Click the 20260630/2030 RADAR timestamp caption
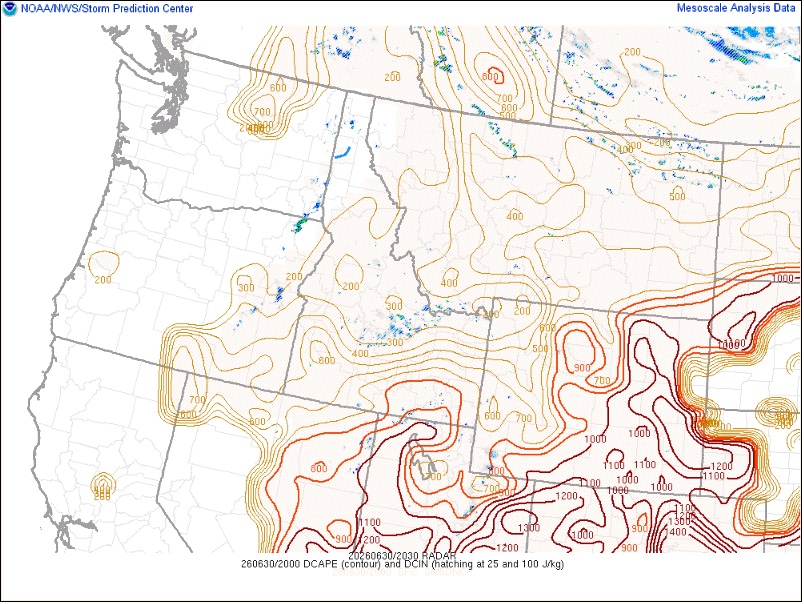804x604 pixels. (402, 556)
